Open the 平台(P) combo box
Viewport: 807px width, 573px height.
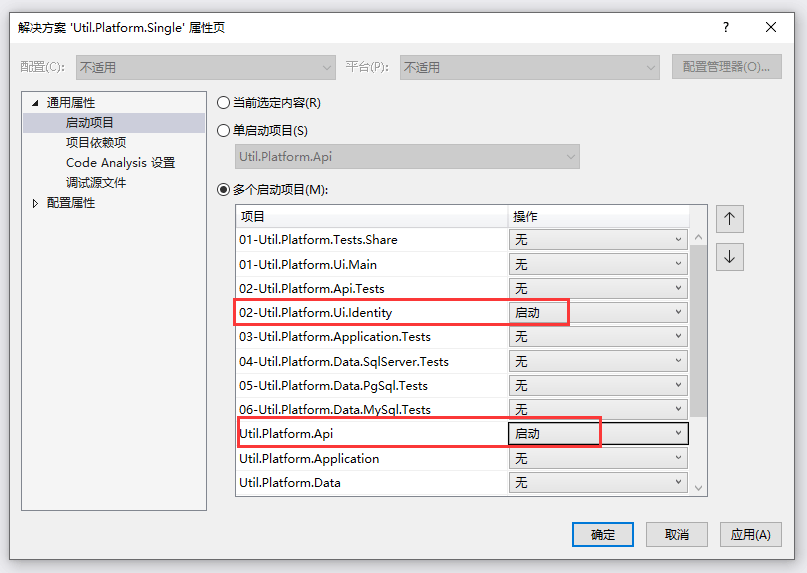530,67
